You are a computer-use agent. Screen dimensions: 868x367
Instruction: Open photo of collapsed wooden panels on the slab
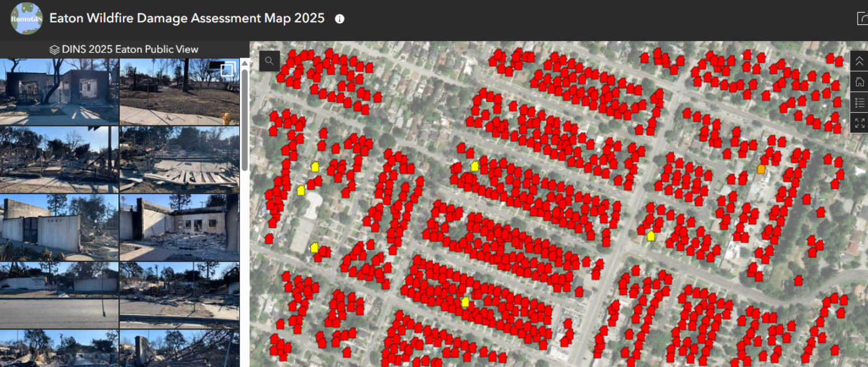click(x=179, y=160)
